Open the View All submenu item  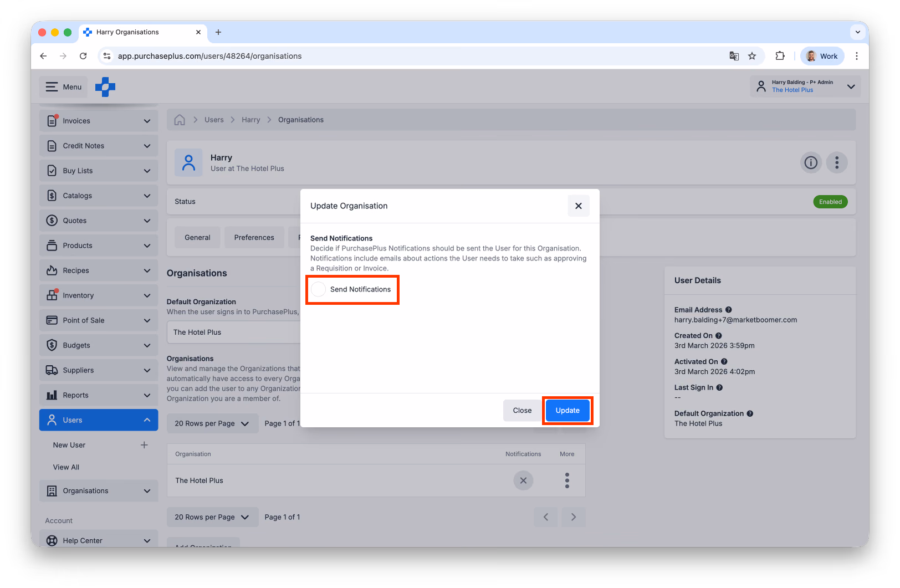pos(66,467)
